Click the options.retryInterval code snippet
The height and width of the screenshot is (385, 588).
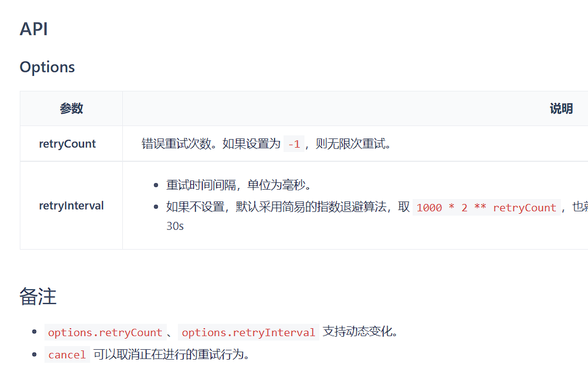point(248,332)
